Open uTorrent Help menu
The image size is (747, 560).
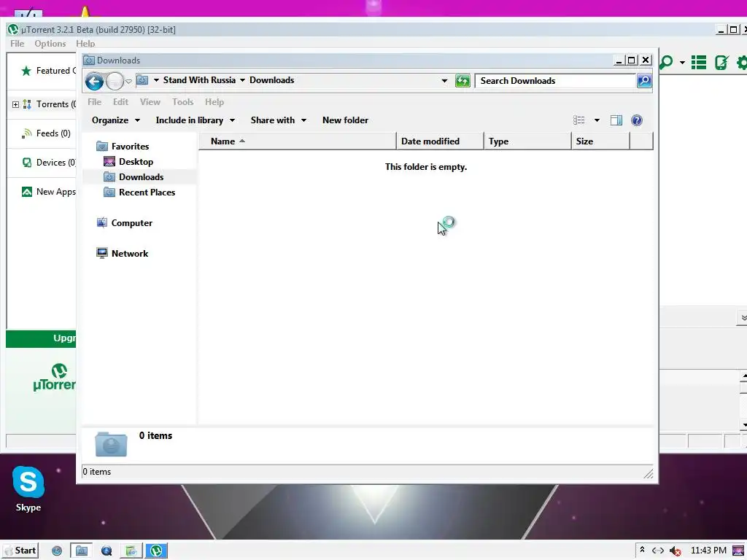coord(85,43)
